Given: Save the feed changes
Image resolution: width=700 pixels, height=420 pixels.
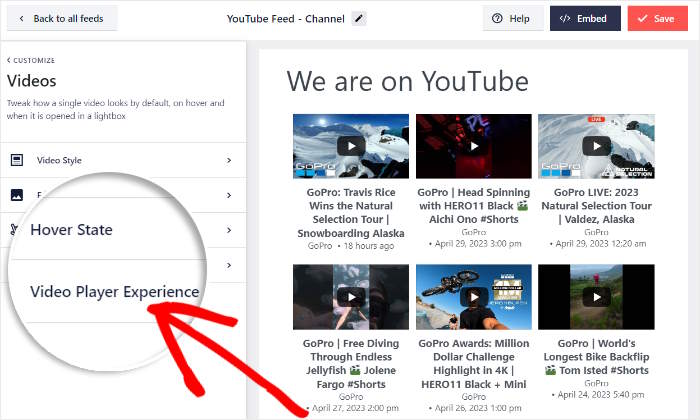Looking at the screenshot, I should click(x=658, y=19).
